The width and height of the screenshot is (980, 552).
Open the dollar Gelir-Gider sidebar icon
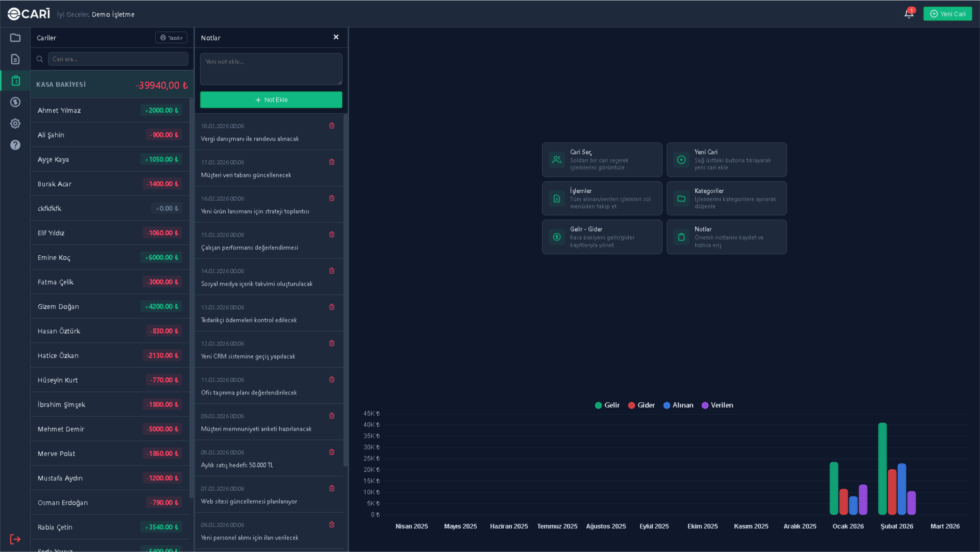(x=15, y=102)
